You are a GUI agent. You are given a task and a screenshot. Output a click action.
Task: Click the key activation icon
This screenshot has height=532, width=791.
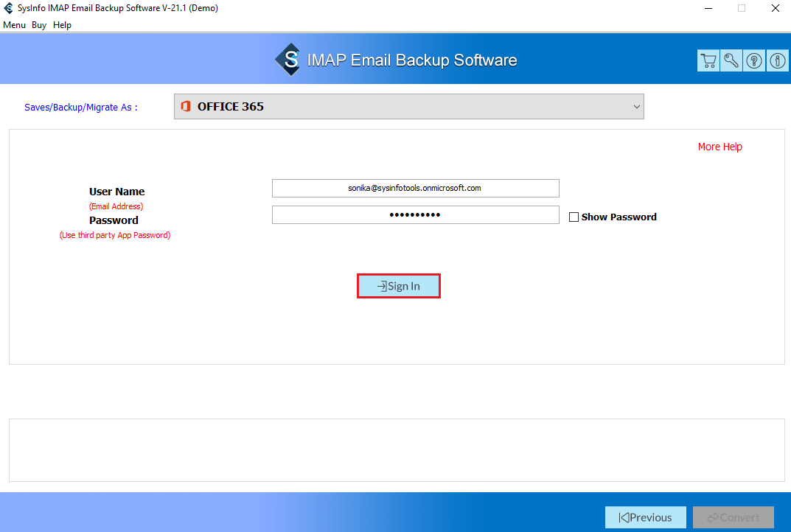click(x=731, y=61)
